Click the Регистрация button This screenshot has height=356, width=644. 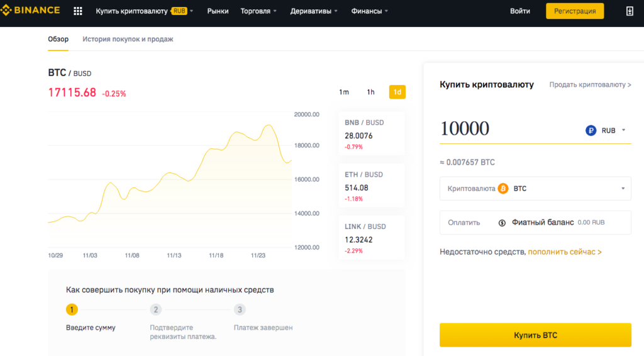[x=574, y=11]
